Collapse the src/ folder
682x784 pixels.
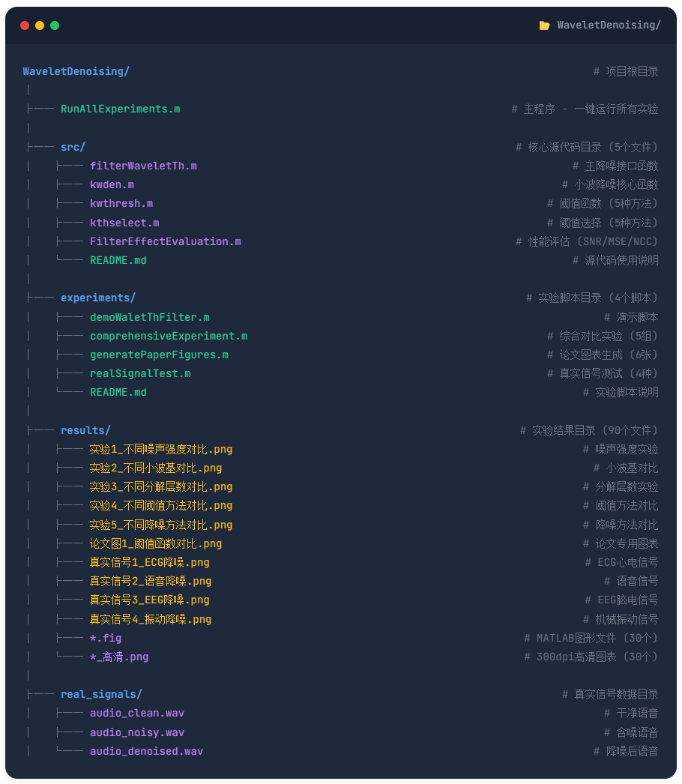73,147
